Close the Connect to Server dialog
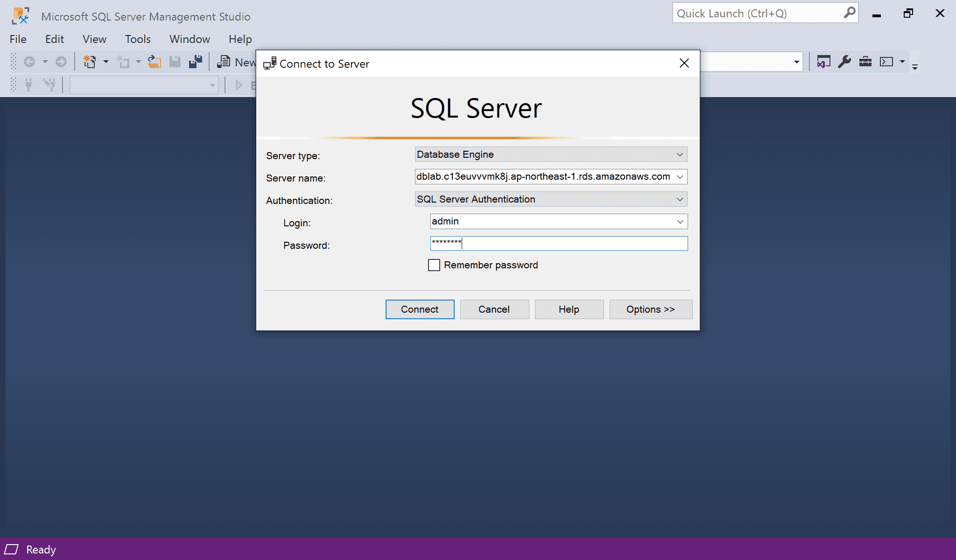This screenshot has width=956, height=560. [684, 63]
